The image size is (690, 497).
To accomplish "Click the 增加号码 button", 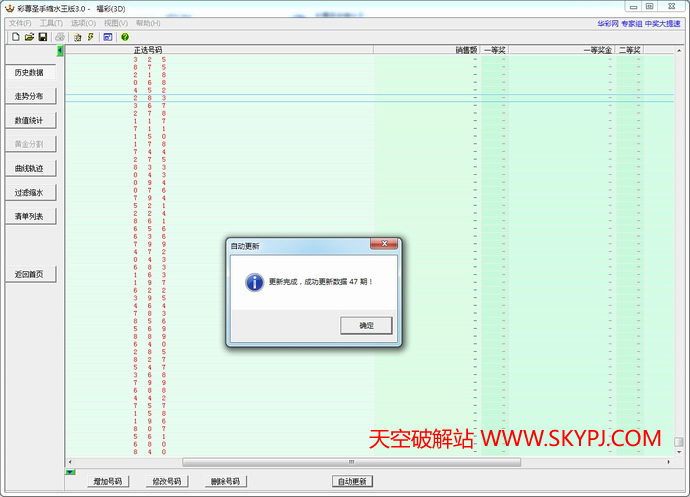I will pos(107,481).
